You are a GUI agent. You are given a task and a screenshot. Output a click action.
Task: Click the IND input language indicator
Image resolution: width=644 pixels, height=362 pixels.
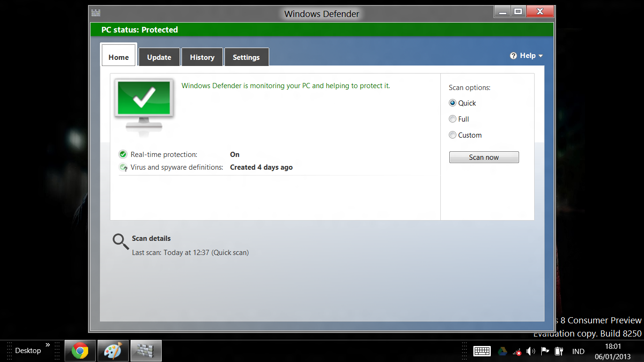[x=578, y=352]
